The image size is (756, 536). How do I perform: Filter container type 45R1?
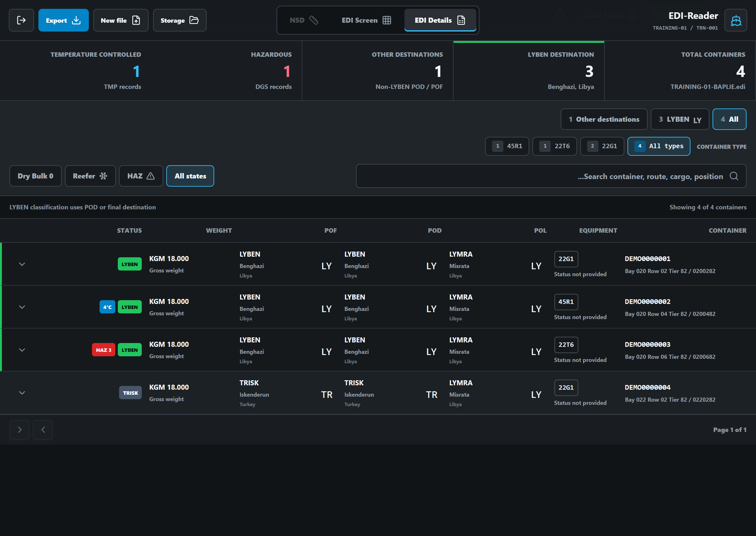507,146
